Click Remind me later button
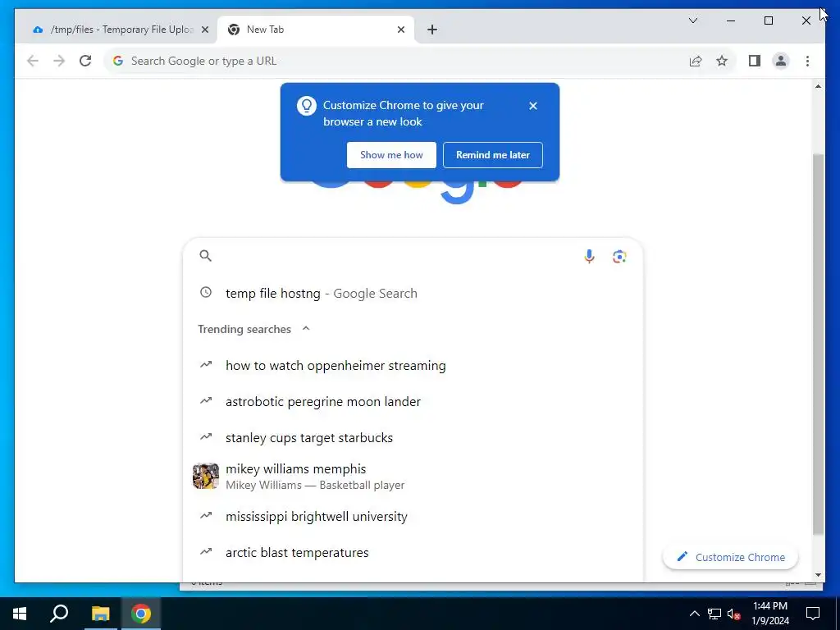The height and width of the screenshot is (630, 840). click(492, 155)
